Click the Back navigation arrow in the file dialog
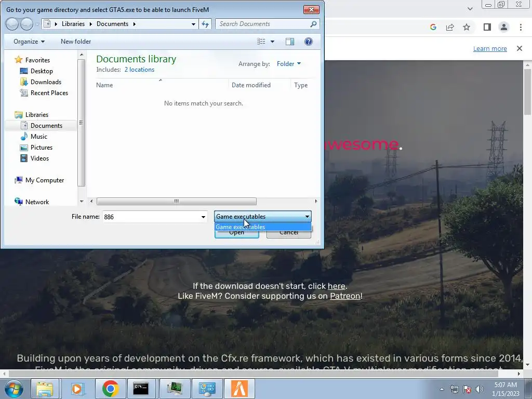 click(x=12, y=24)
